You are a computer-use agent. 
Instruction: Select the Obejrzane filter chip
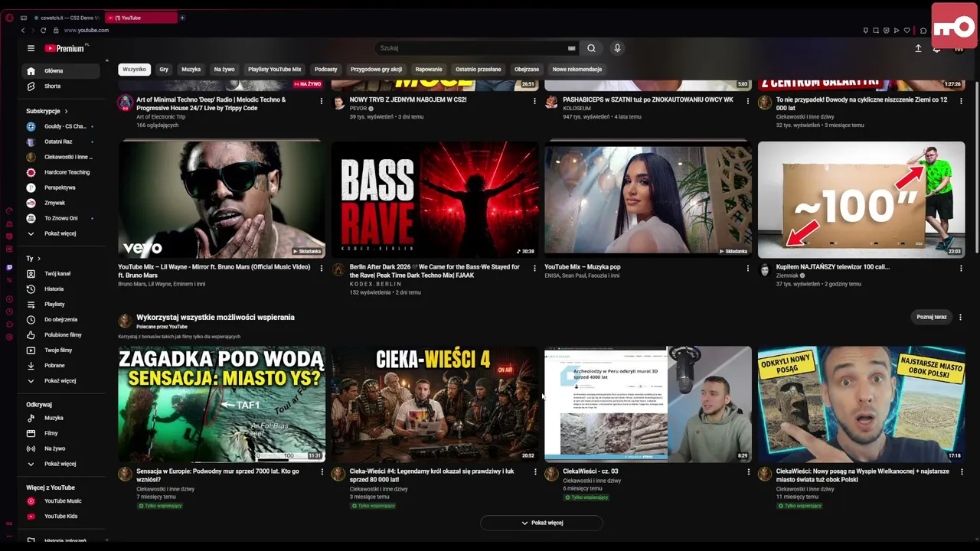click(527, 70)
